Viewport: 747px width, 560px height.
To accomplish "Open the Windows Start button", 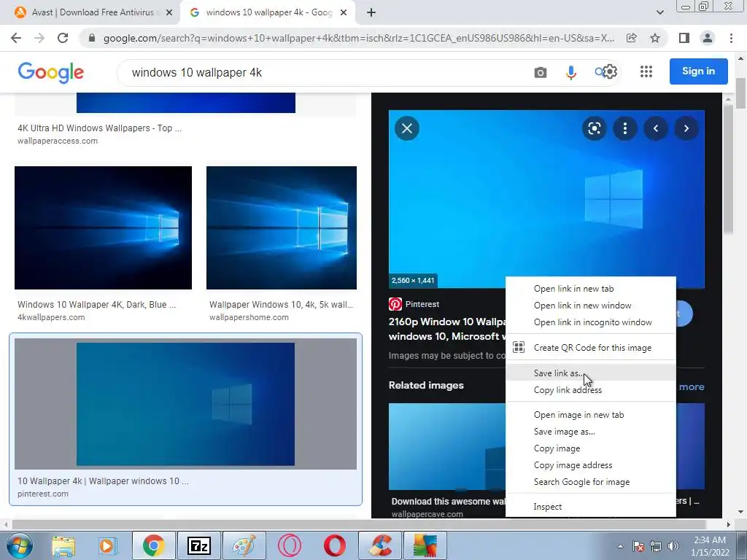I will (x=20, y=545).
